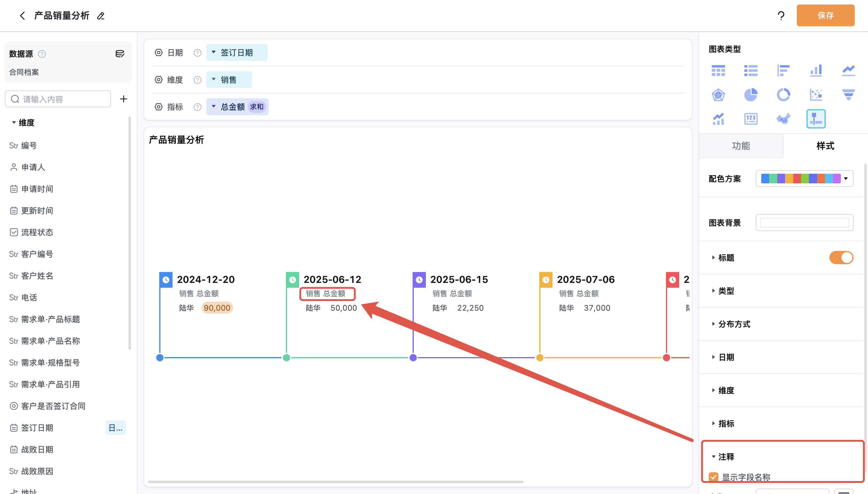Select the table chart type
The width and height of the screenshot is (868, 494).
(x=718, y=71)
